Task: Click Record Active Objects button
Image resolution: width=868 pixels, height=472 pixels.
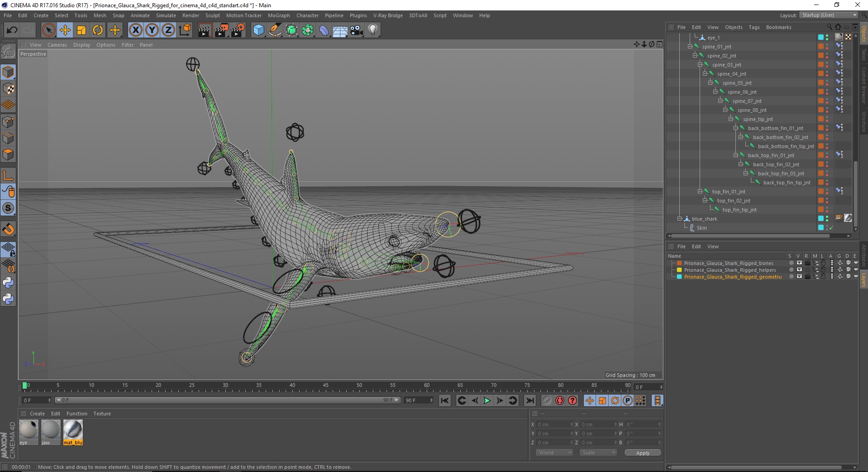Action: coord(547,400)
